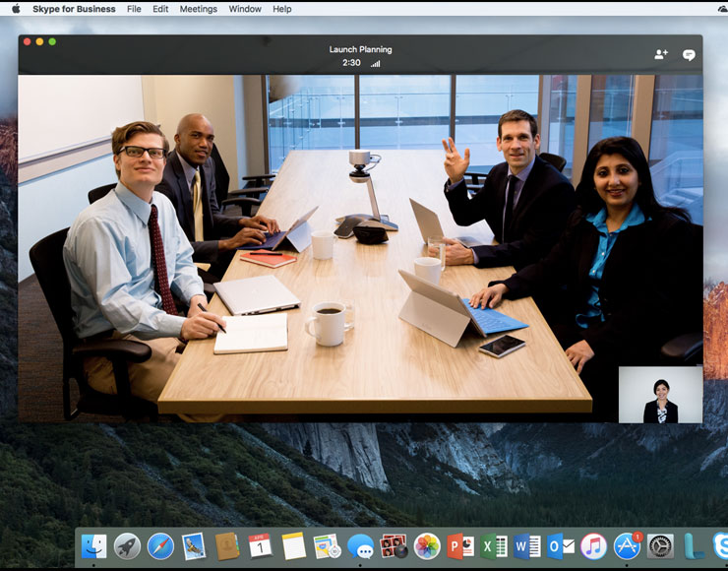
Task: Open the Meetings menu
Action: click(x=199, y=9)
